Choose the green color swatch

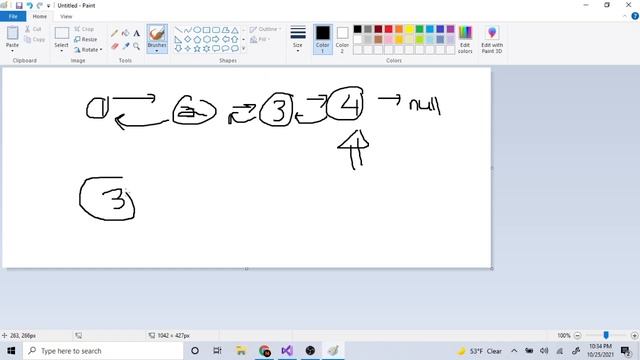point(419,29)
